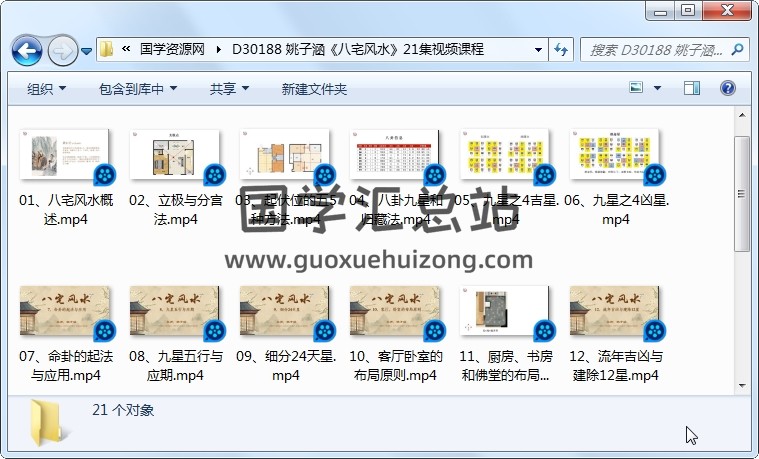Viewport: 759px width, 459px height.
Task: Select thumbnail of 11、厨房、书房和佛堂 video
Action: (504, 311)
